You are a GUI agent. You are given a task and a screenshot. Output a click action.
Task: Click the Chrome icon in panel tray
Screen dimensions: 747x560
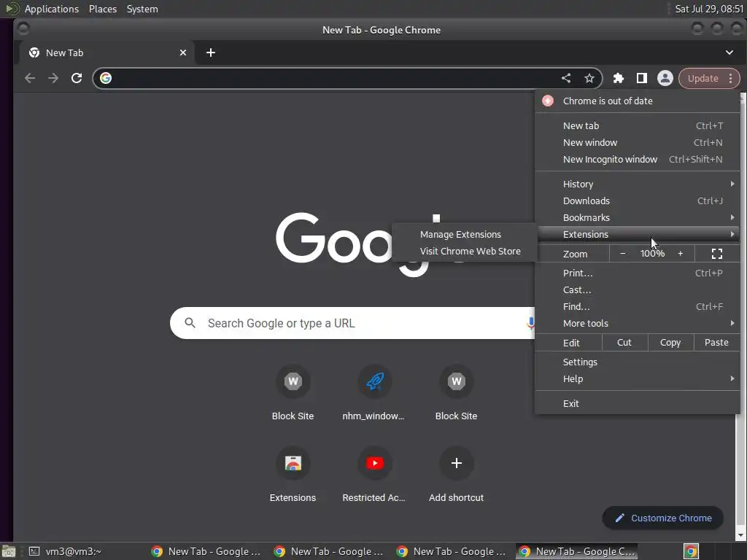point(691,551)
